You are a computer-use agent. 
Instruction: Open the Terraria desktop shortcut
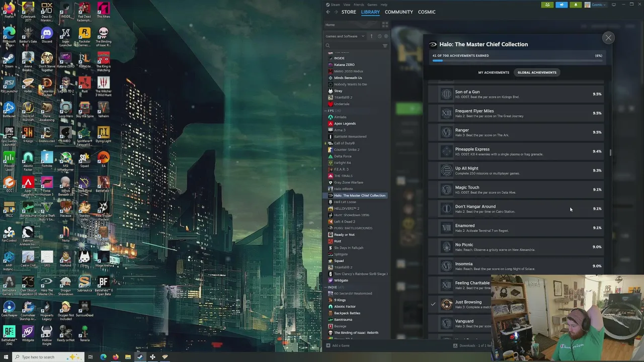click(85, 334)
